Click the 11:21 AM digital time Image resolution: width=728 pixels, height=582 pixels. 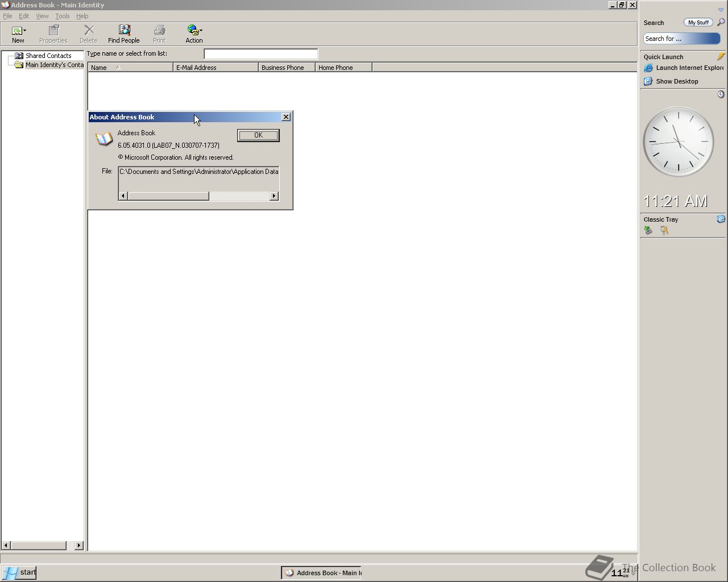pos(676,201)
